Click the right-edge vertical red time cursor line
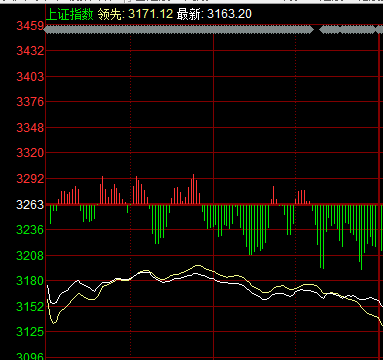 [379, 192]
